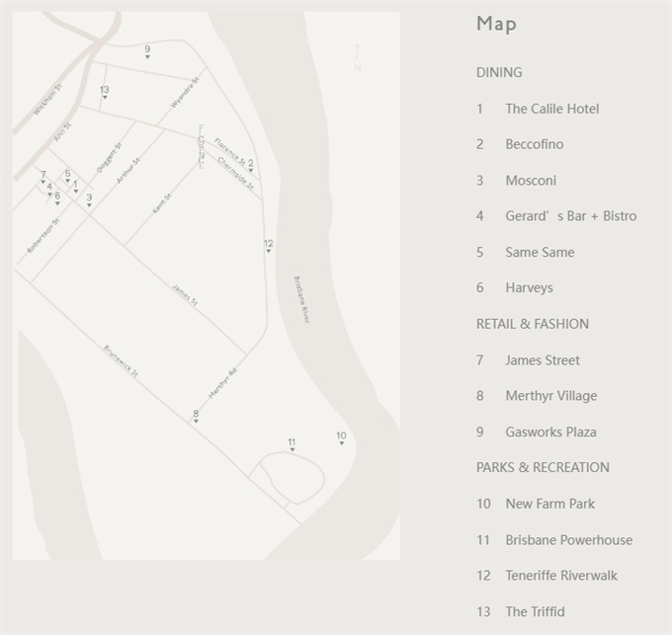Screen dimensions: 672x635
Task: Select map marker 7 for James Street
Action: 42,178
